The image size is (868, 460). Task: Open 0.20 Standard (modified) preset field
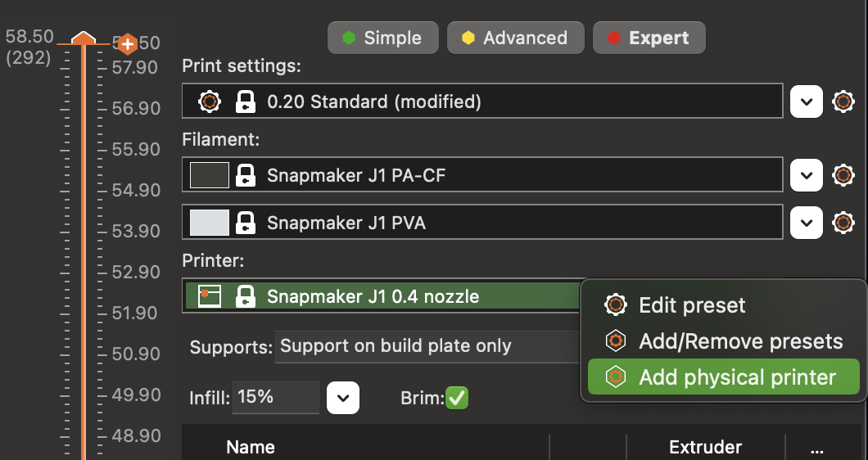point(482,101)
